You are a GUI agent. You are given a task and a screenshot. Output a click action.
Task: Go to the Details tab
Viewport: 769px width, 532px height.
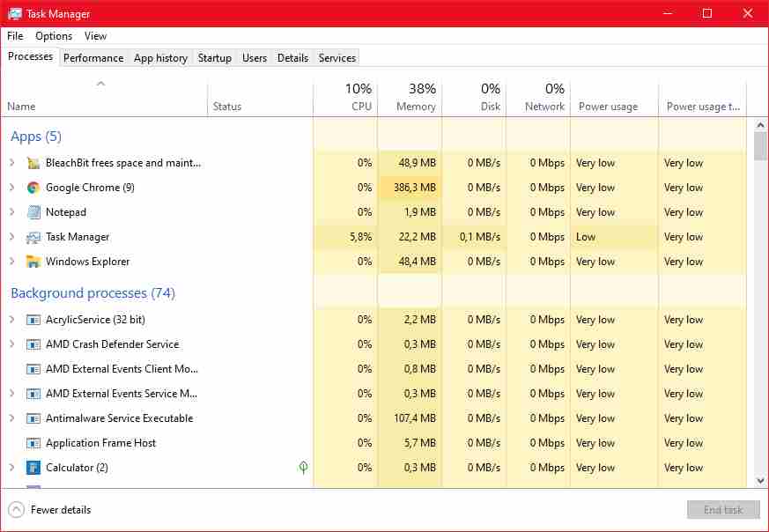pos(292,58)
